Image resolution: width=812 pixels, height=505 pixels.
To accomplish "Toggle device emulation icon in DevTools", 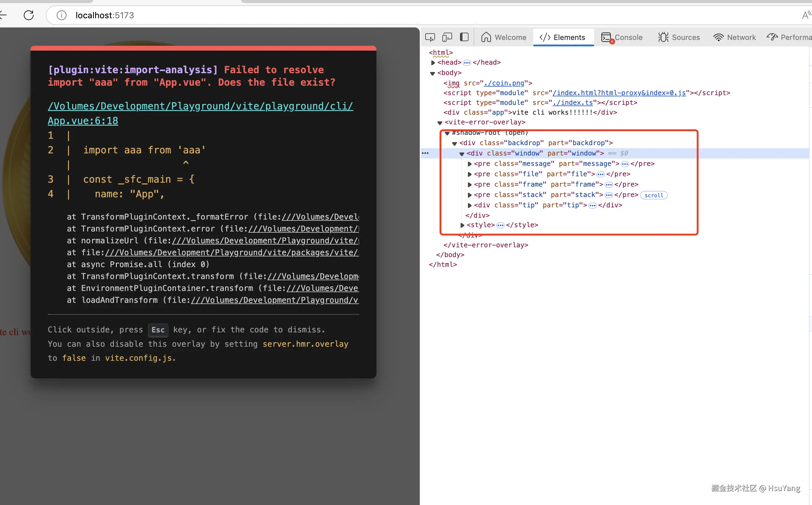I will (447, 37).
